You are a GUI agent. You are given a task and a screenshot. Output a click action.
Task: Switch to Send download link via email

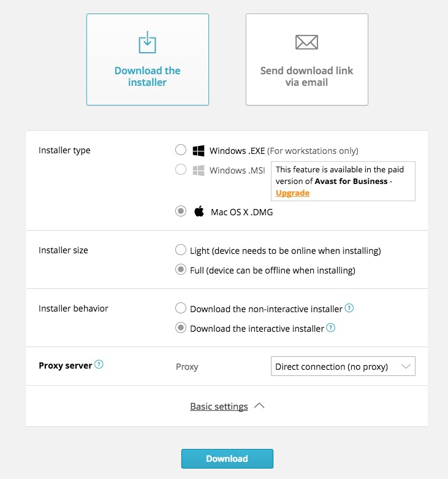pos(306,59)
